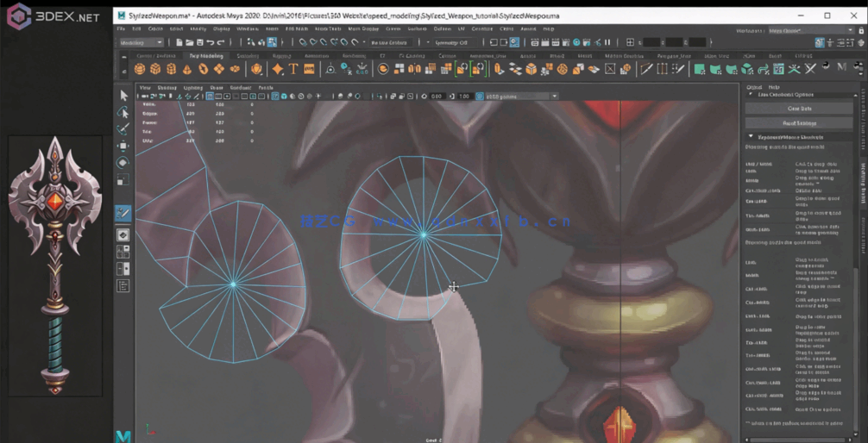Collapse the Keyboard/Mouse Shortcuts section
The height and width of the screenshot is (443, 868).
[751, 137]
